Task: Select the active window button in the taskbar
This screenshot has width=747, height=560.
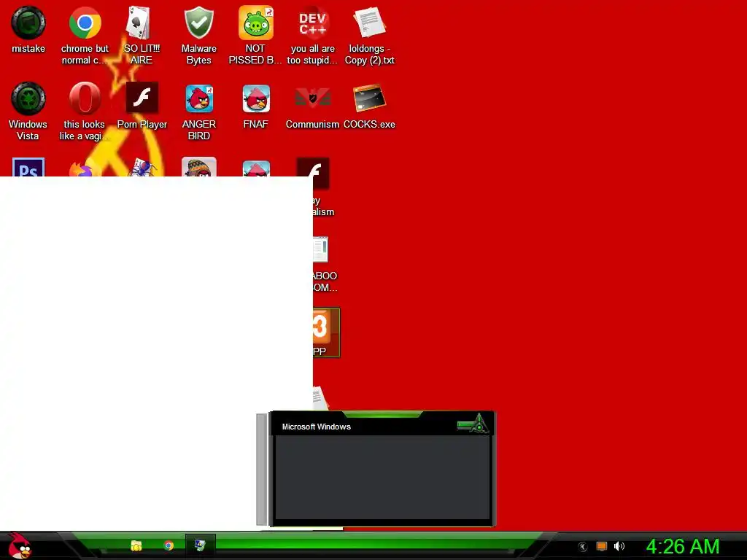Action: pos(200,545)
